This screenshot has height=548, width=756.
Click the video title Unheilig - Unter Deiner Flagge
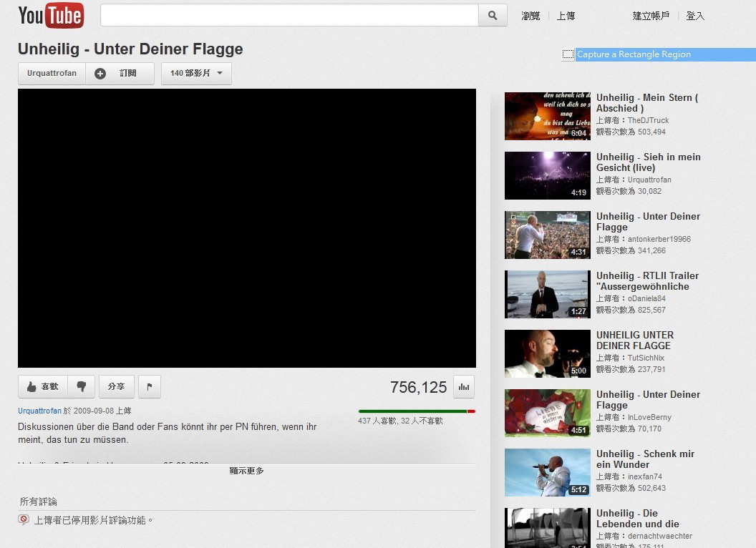pyautogui.click(x=130, y=49)
